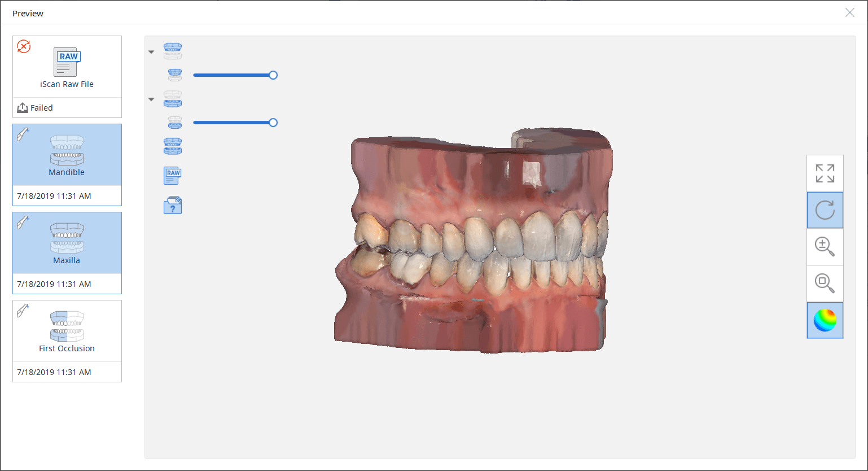Viewport: 868px width, 471px height.
Task: Click the fit-to-screen expand arrows icon
Action: 825,173
